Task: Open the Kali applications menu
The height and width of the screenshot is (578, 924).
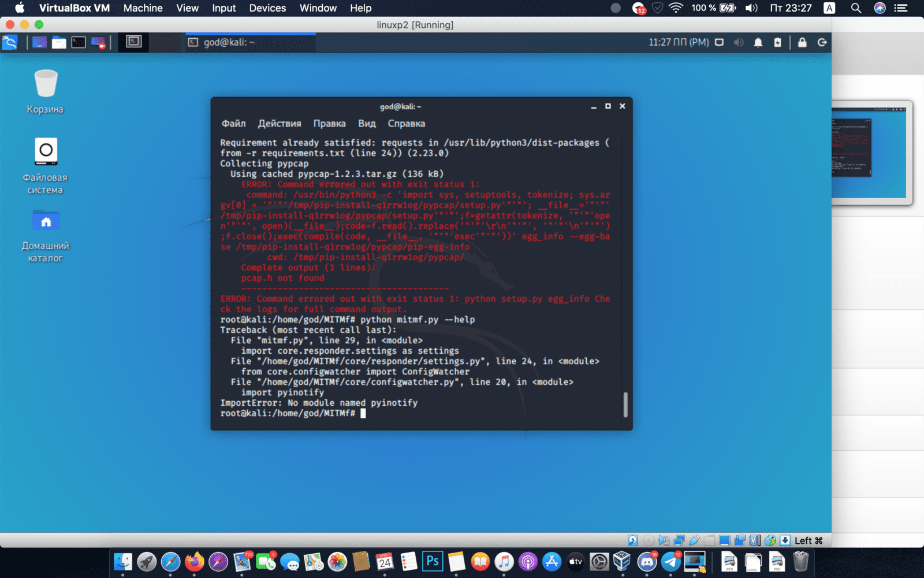Action: [x=10, y=42]
